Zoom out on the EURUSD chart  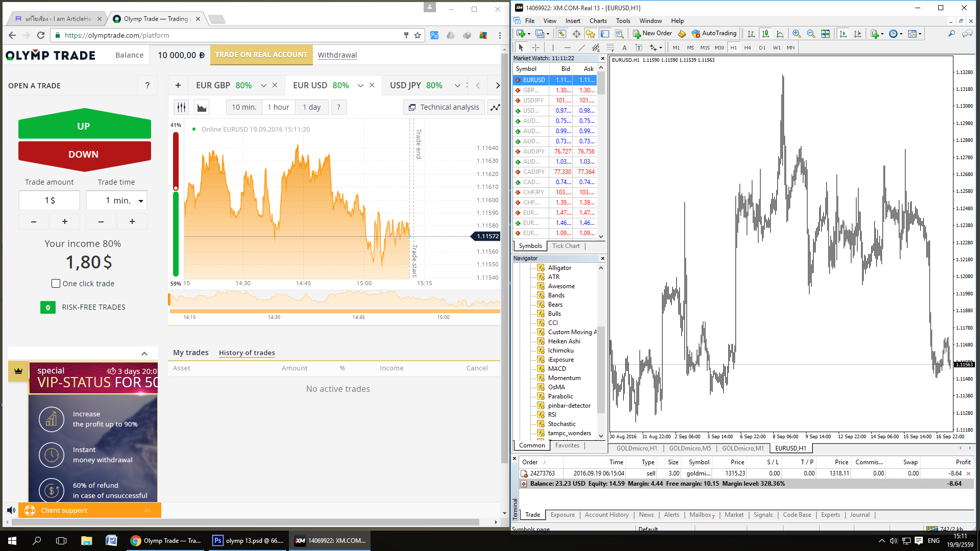pos(811,34)
